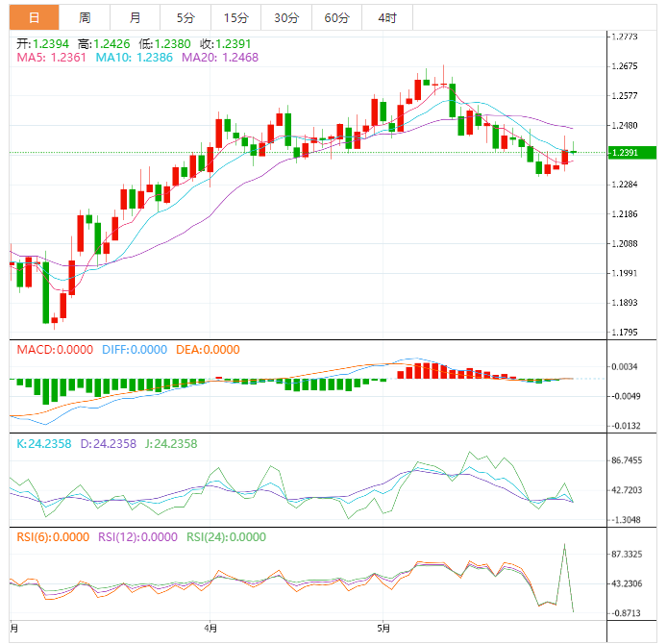Click the MACD indicator label
Screen dimensions: 667x644
[x=55, y=350]
